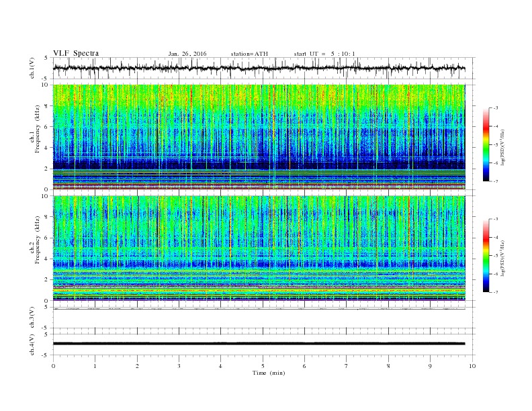Click the ch.1 Frequency (kHz) axis label
Screen dimensions: 532x411
click(35, 138)
